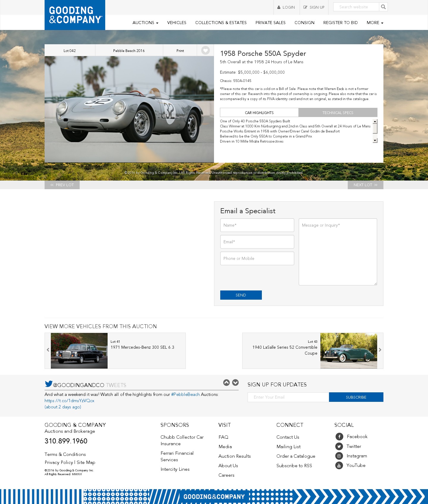Click the Name field in specialist form
Viewport: 428px width, 504px height.
coord(257,225)
